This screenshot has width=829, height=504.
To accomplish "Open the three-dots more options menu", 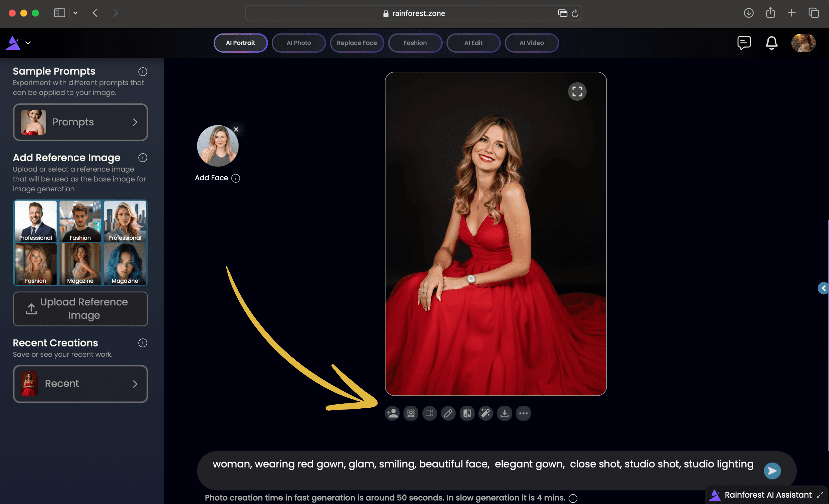I will coord(523,413).
